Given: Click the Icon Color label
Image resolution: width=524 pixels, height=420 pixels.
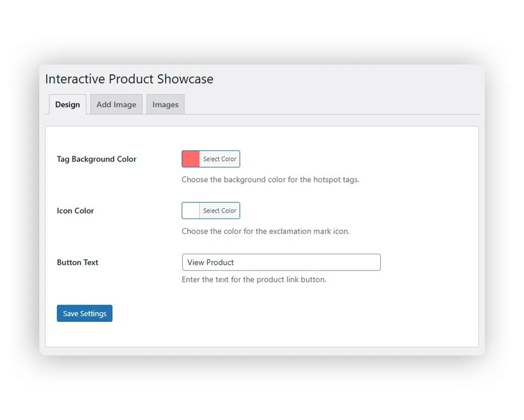Looking at the screenshot, I should [x=75, y=211].
